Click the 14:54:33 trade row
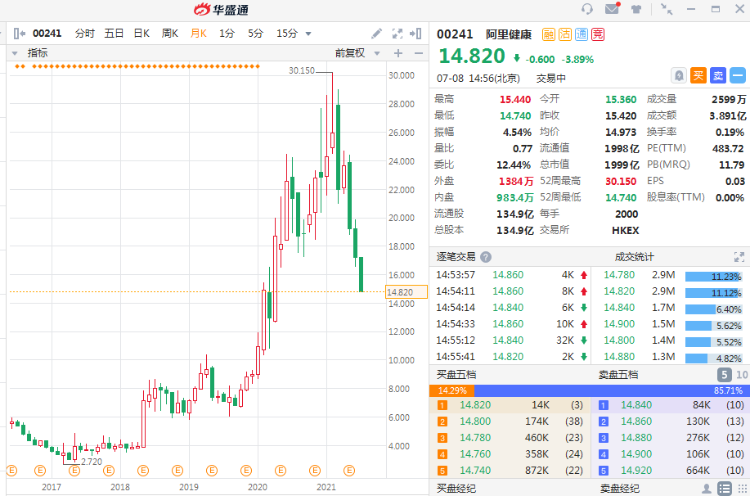 (510, 324)
